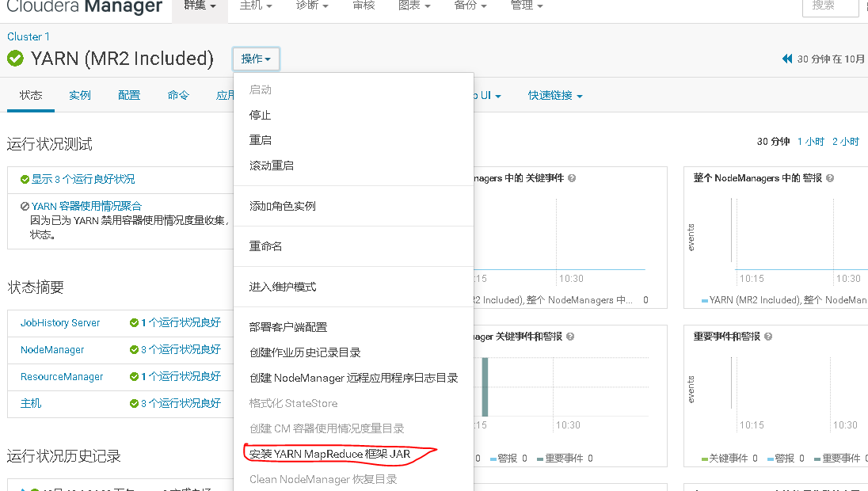Screen dimensions: 868x491
Task: Open the Cluster 1 link
Action: pos(28,36)
